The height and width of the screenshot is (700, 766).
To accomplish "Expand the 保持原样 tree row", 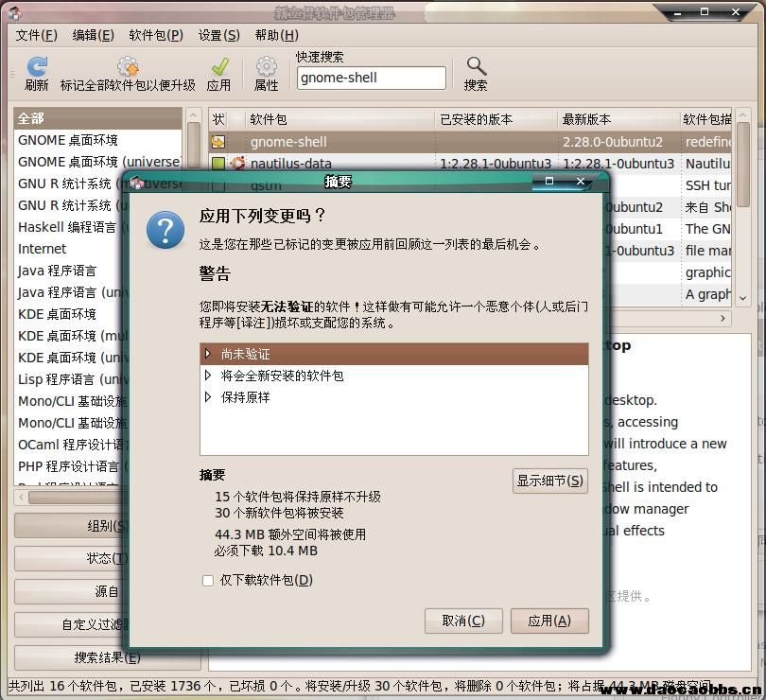I will [x=208, y=397].
